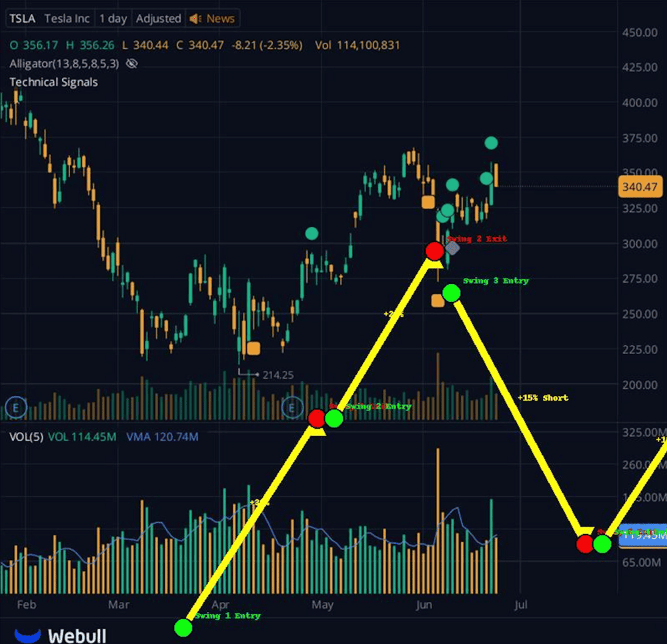Click the topmost teal signal dot near 375
Image resolution: width=667 pixels, height=644 pixels.
(492, 143)
